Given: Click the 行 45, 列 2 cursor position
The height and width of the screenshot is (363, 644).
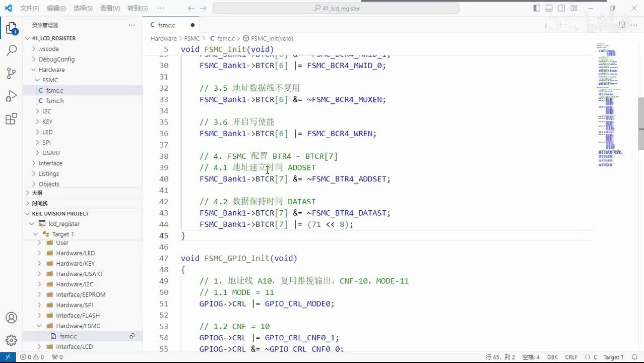Looking at the screenshot, I should [500, 357].
